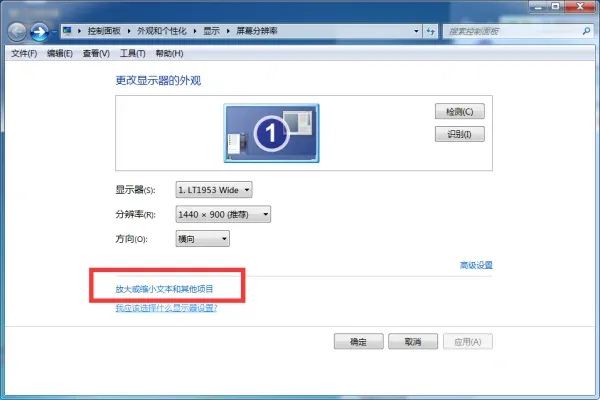Click the Forward navigation arrow

click(39, 32)
